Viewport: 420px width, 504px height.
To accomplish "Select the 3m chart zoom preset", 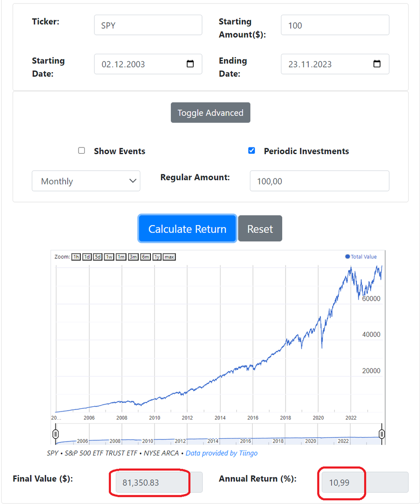I will click(132, 257).
